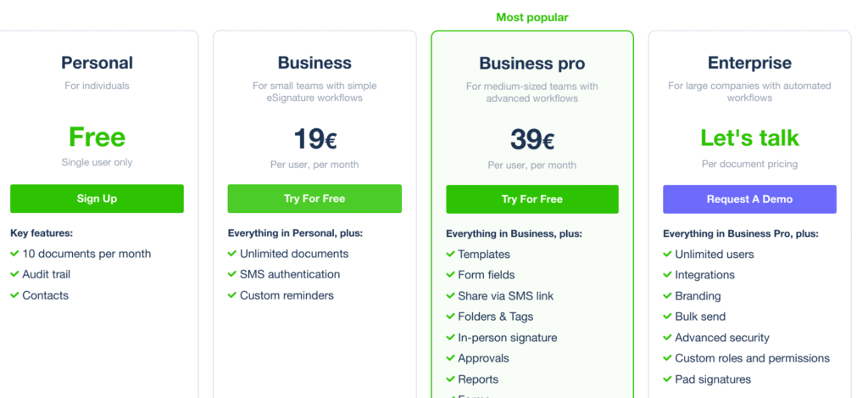The width and height of the screenshot is (868, 398).
Task: Select the Contacts feature checkmark icon
Action: tap(14, 295)
